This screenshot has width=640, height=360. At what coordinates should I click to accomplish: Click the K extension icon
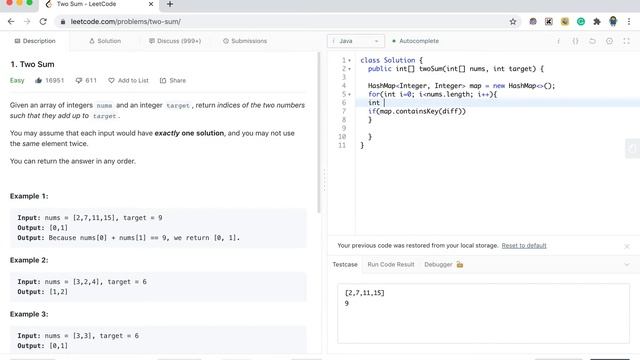pos(549,22)
